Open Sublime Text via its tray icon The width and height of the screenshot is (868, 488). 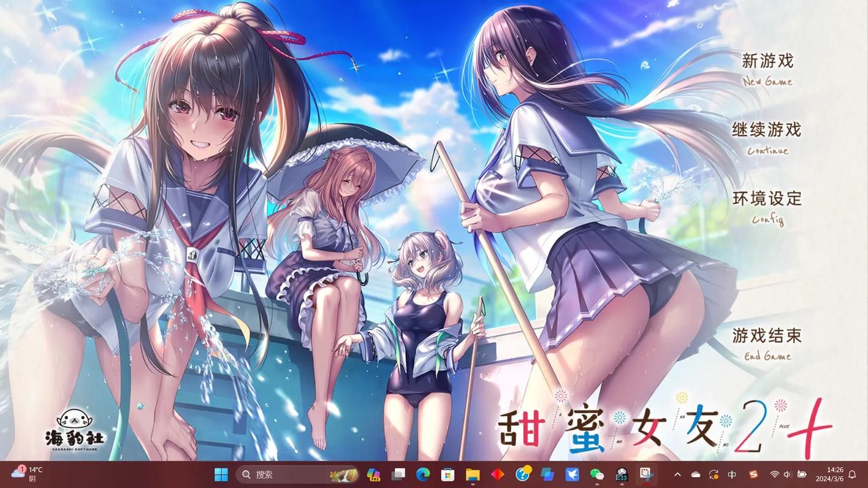pyautogui.click(x=753, y=475)
